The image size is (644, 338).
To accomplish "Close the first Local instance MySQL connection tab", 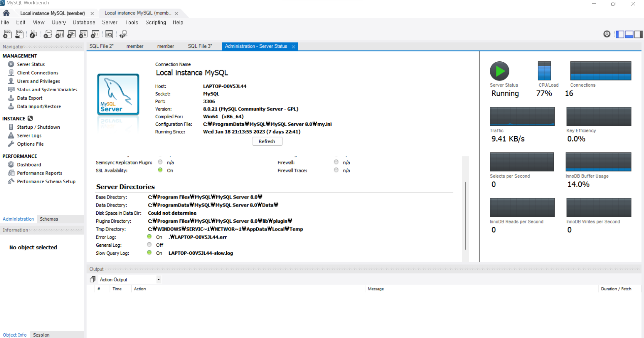I will pos(92,13).
